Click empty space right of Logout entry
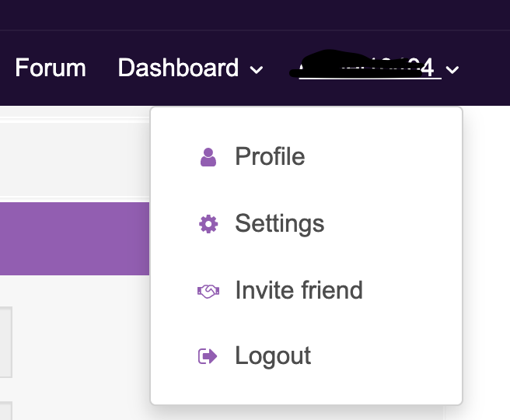 click(x=389, y=357)
